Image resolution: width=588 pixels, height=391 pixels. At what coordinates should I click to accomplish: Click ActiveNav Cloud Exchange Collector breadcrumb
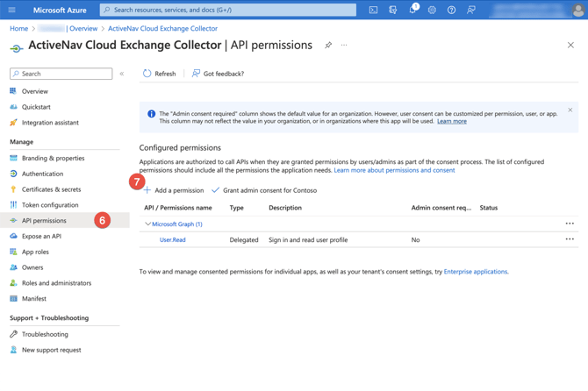pos(162,28)
